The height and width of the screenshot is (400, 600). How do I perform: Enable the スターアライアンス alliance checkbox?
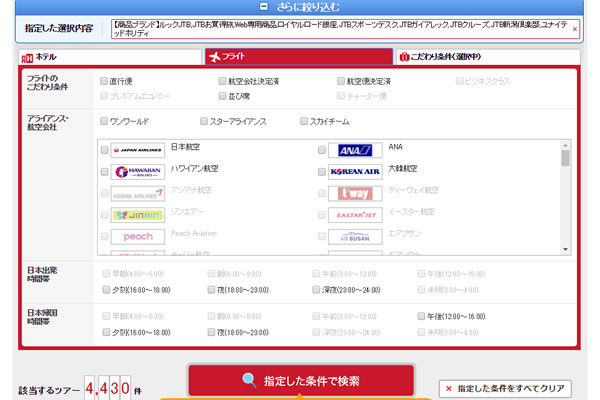pyautogui.click(x=204, y=122)
